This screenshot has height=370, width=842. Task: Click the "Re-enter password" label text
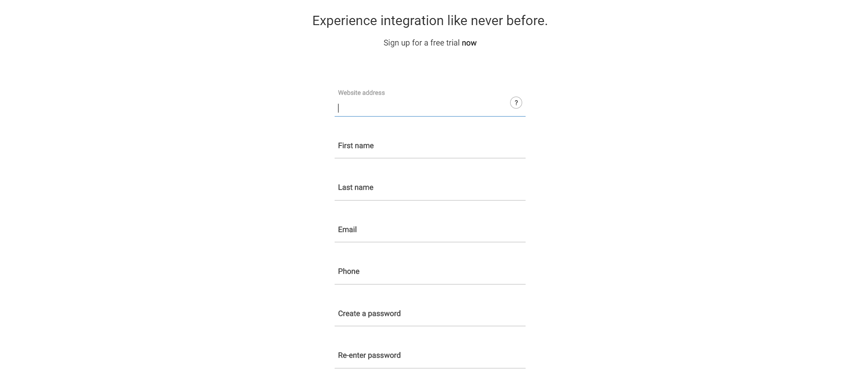[x=369, y=355]
